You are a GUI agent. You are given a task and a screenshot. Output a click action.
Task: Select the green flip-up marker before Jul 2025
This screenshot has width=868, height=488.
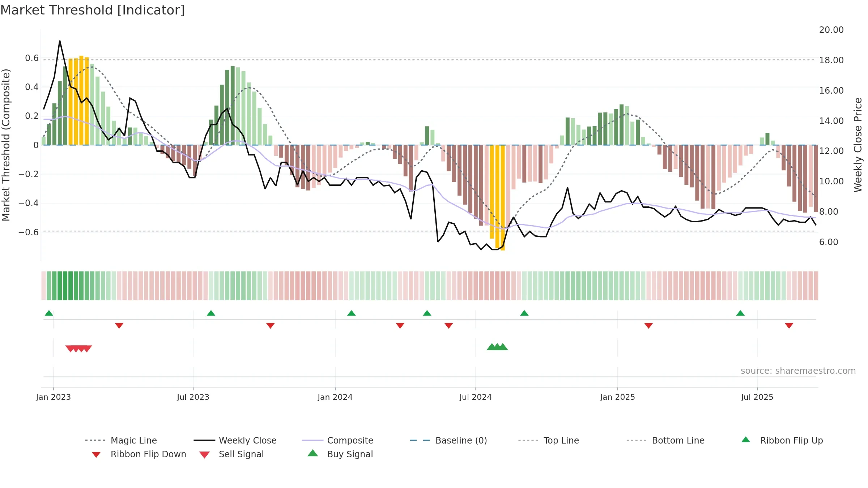pos(740,313)
